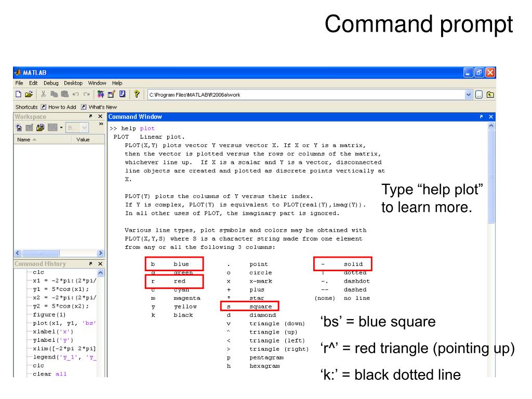Click the Cut scissors icon
This screenshot has height=399, width=532.
pyautogui.click(x=44, y=95)
